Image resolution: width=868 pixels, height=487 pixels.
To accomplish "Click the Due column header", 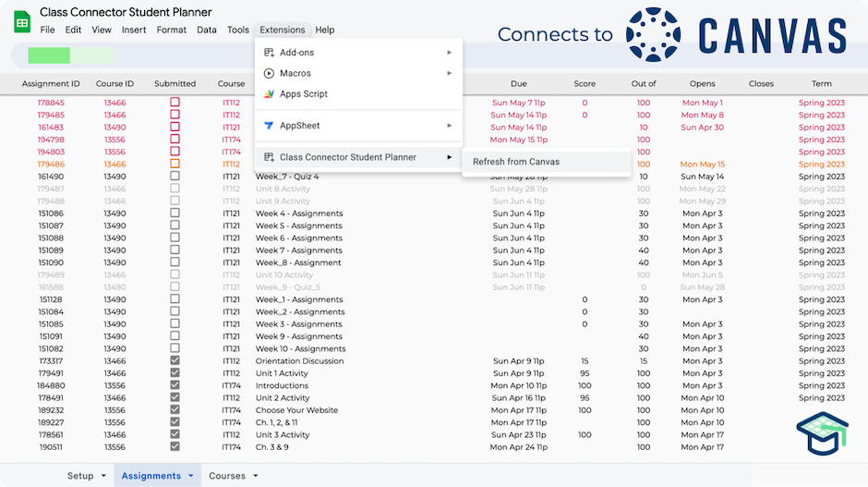I will click(519, 84).
